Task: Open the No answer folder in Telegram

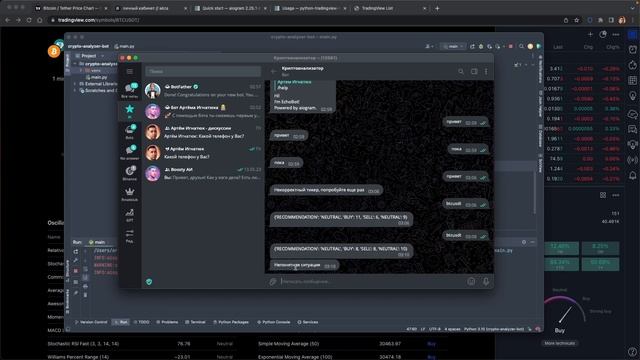Action: pos(129,152)
